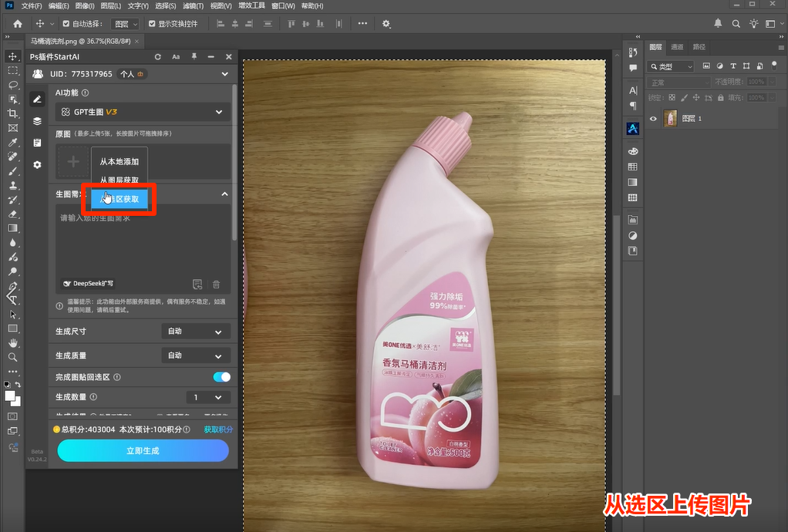Open the 生成质量 dropdown
This screenshot has width=788, height=532.
(x=196, y=355)
